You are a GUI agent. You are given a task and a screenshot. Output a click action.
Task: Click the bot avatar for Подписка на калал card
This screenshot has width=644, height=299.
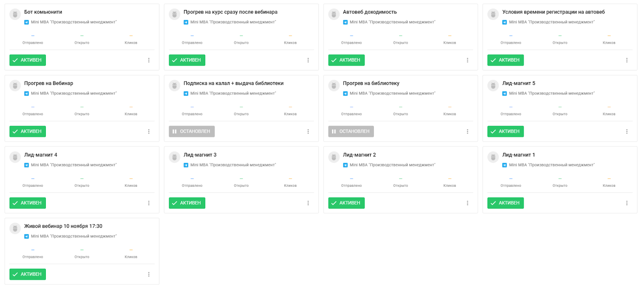click(174, 85)
